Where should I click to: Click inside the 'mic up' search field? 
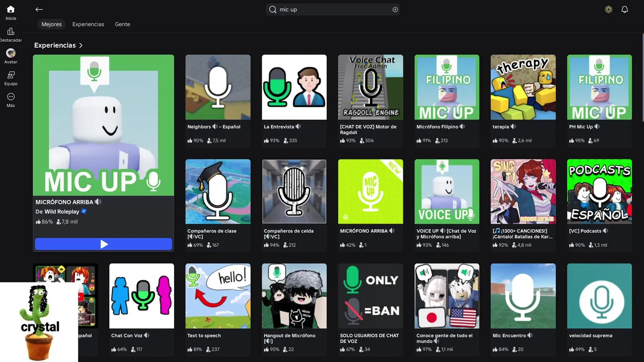tap(333, 10)
